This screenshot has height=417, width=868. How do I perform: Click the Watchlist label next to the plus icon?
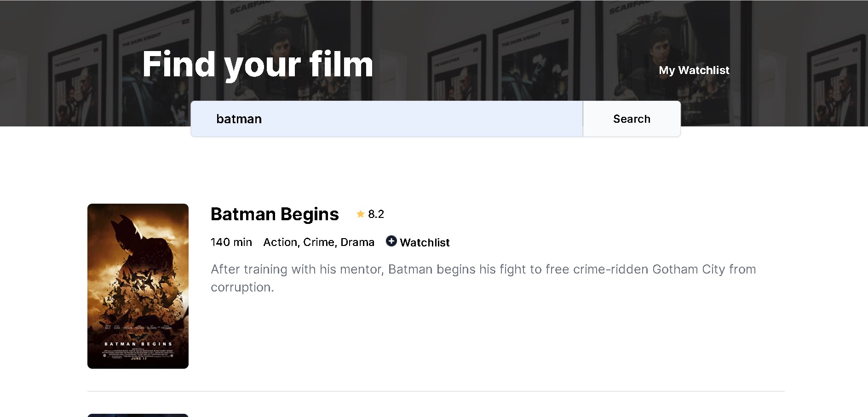(x=424, y=242)
